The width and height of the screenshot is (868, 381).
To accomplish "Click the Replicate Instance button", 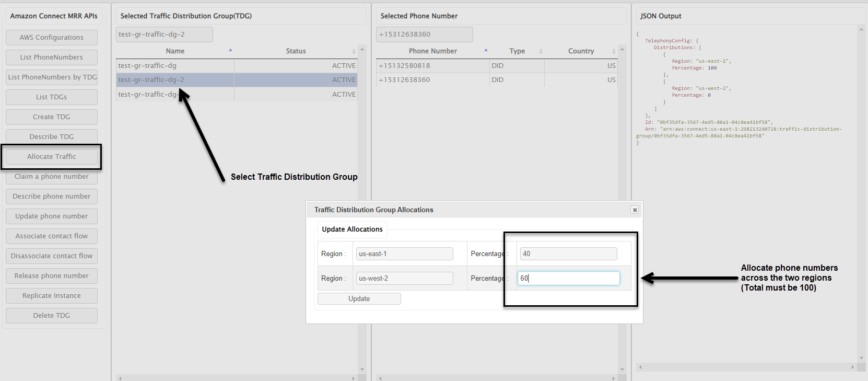I will pyautogui.click(x=52, y=296).
